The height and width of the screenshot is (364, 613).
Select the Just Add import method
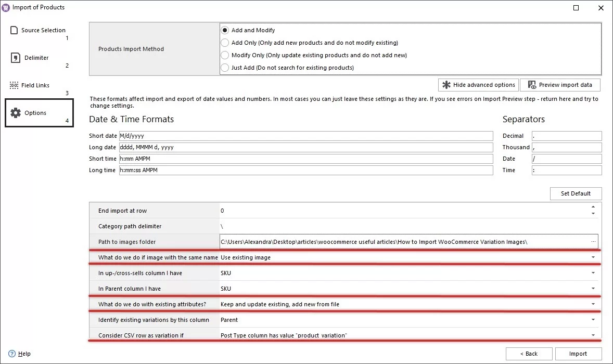click(225, 68)
